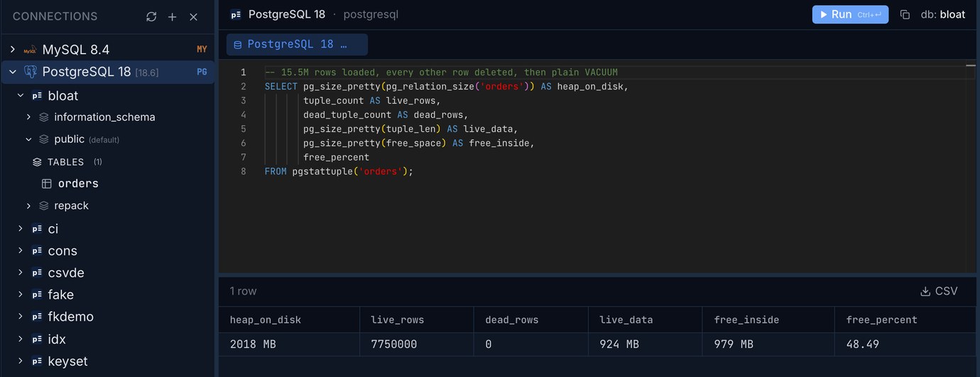Select the 48.49 result cell
The image size is (980, 377).
(907, 344)
